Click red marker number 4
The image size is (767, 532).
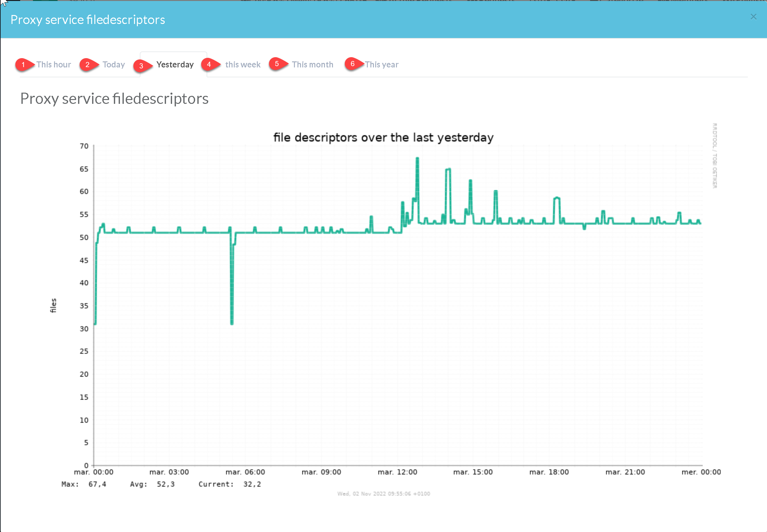coord(209,64)
